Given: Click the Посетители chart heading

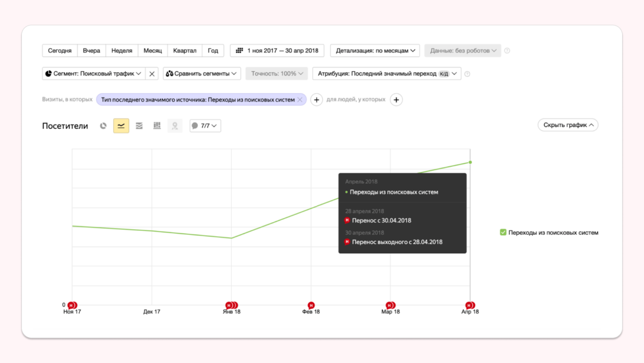Looking at the screenshot, I should pos(65,126).
